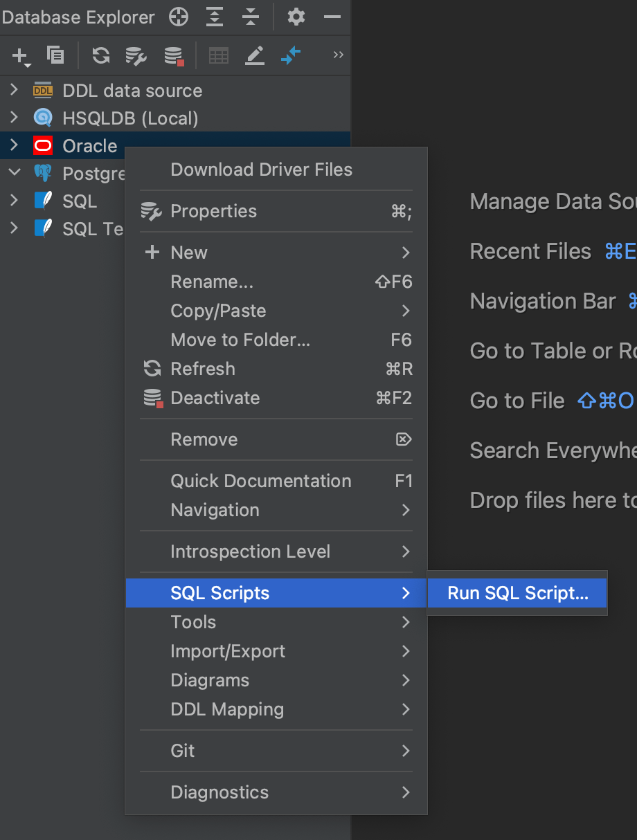
Task: Deactivate the connection with the toolbar icon
Action: click(x=172, y=55)
